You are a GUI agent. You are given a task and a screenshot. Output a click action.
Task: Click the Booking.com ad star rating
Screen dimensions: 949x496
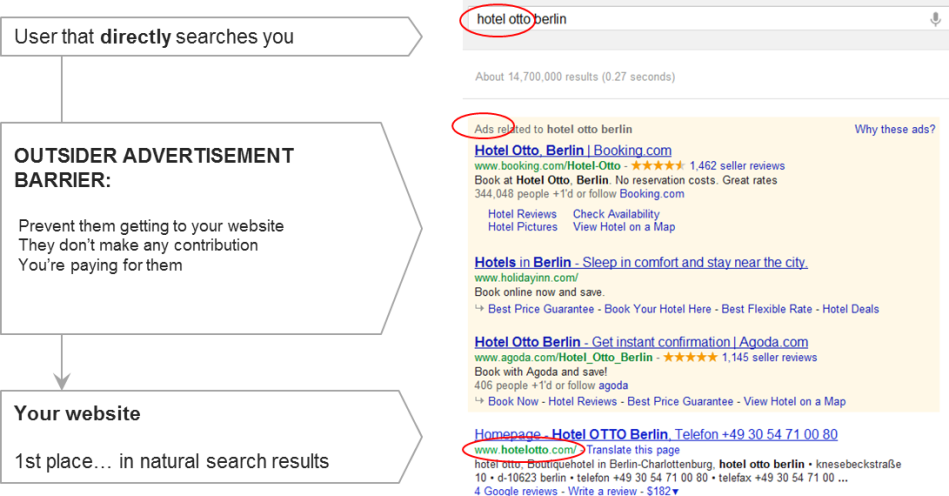point(658,165)
